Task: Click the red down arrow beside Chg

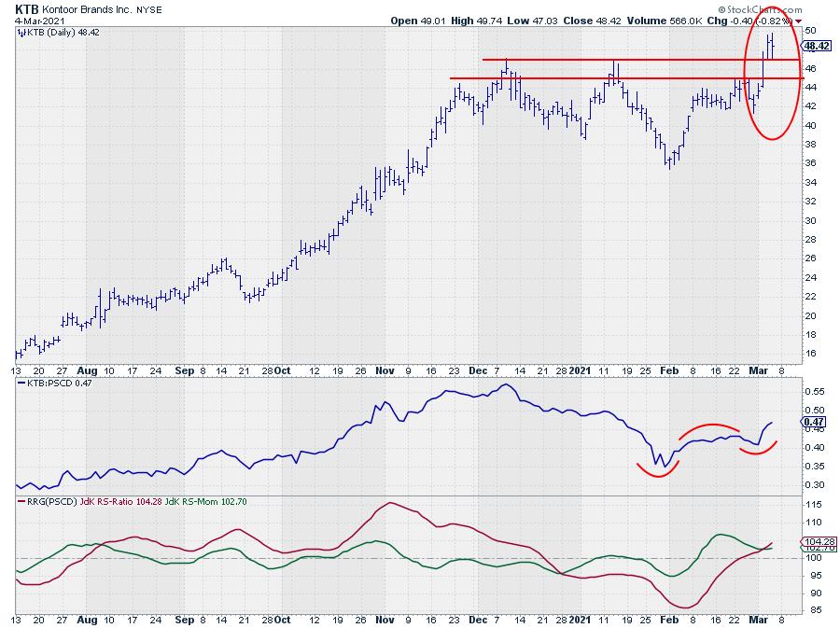Action: [796, 20]
